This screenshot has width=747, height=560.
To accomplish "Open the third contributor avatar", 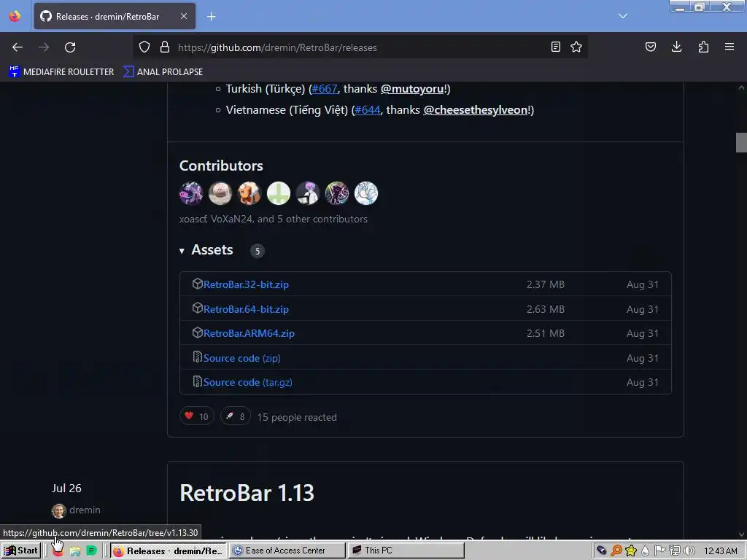I will [249, 193].
